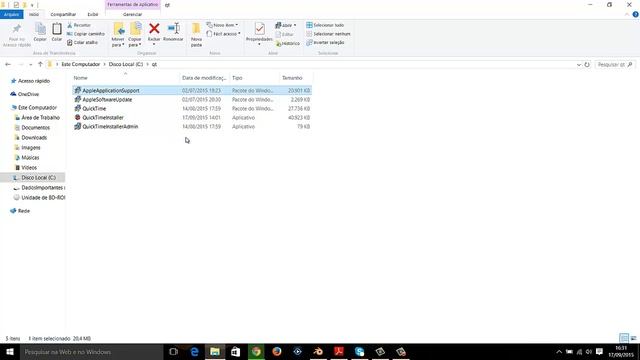Sort by the Nome column header
Viewport: 640px width, 360px height.
tap(126, 78)
